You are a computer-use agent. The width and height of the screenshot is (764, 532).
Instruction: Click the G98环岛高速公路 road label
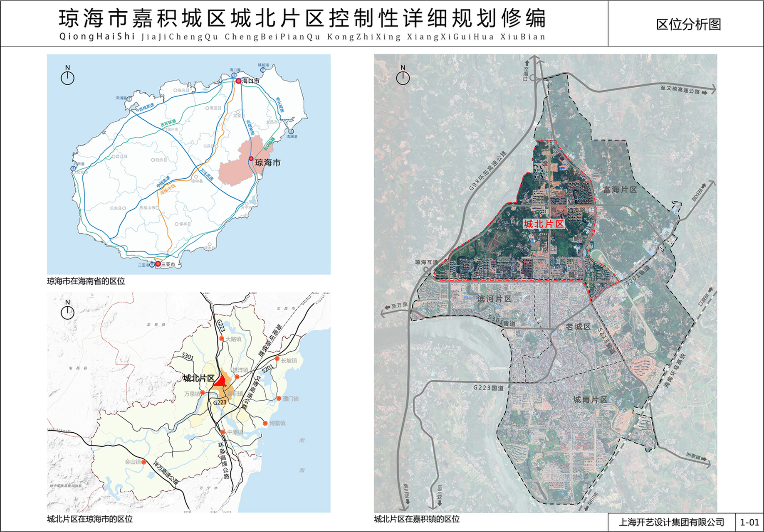(x=488, y=171)
